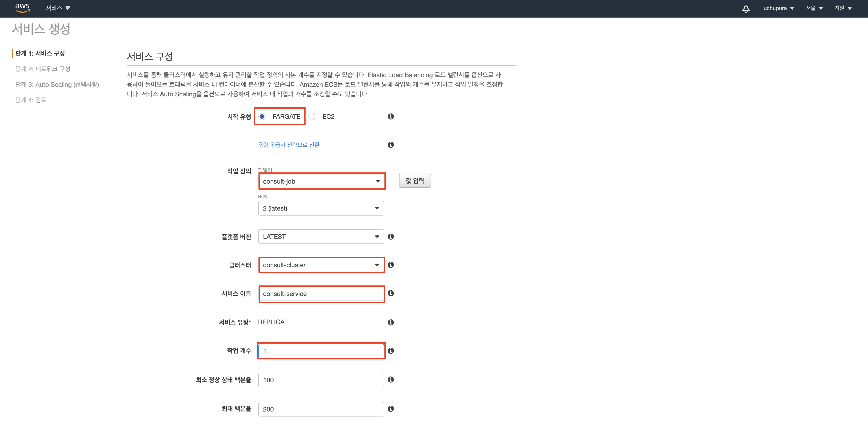Screen dimensions: 868x422
Task: Click the consult-service name input field
Action: coord(321,294)
